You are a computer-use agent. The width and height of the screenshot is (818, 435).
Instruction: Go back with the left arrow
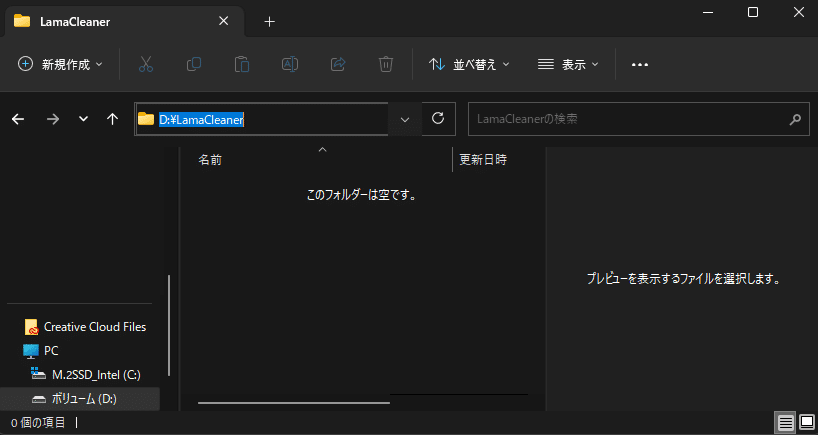point(18,119)
